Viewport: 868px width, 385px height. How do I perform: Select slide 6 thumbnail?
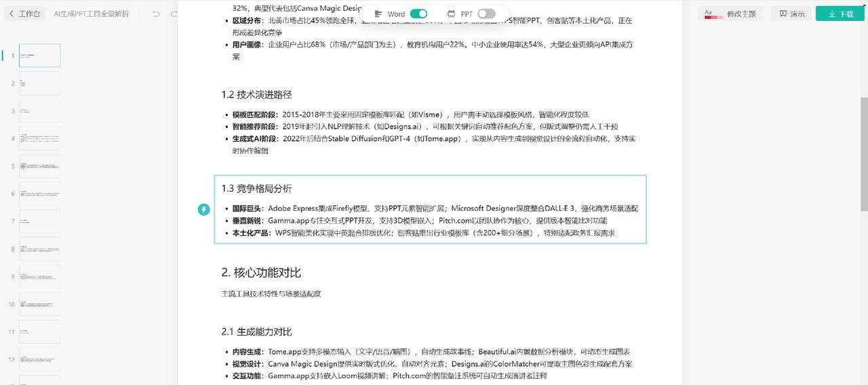39,194
